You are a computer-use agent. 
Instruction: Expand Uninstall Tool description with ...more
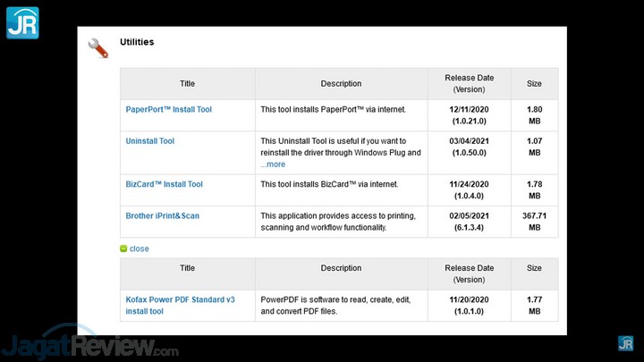tap(273, 164)
